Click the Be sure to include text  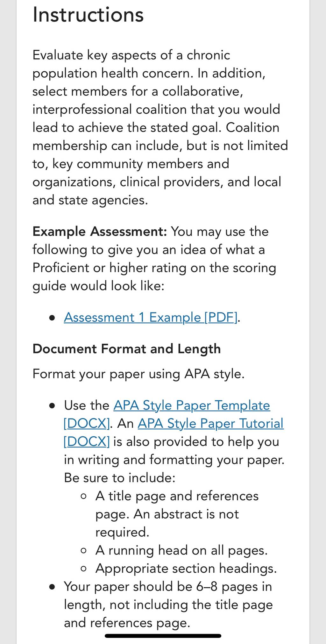[120, 478]
